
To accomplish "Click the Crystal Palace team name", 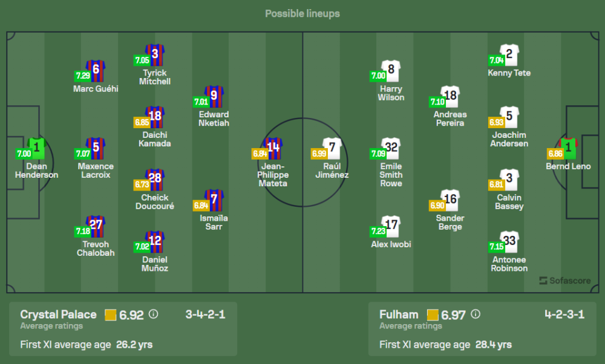I will (58, 314).
